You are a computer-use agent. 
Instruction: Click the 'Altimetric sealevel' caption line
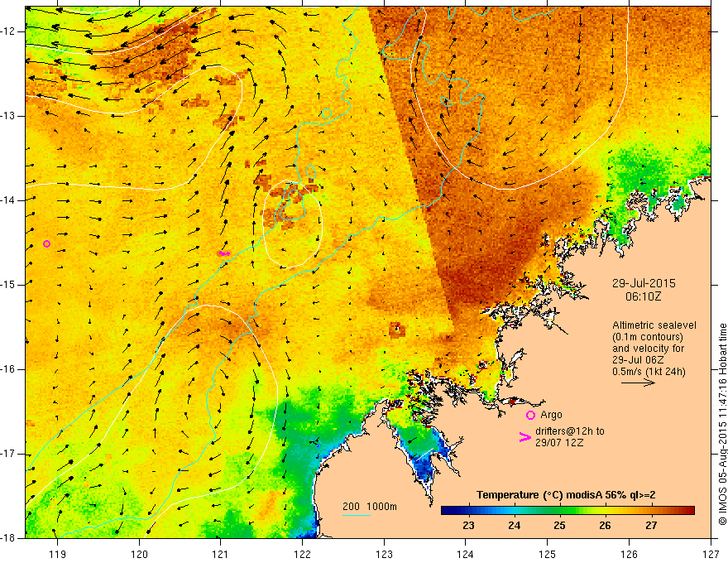coord(654,325)
